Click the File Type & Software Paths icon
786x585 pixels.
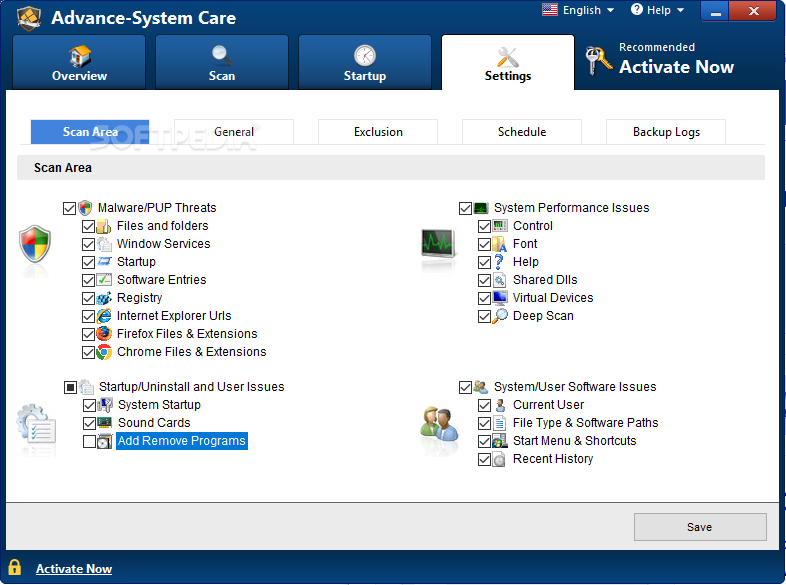coord(500,423)
